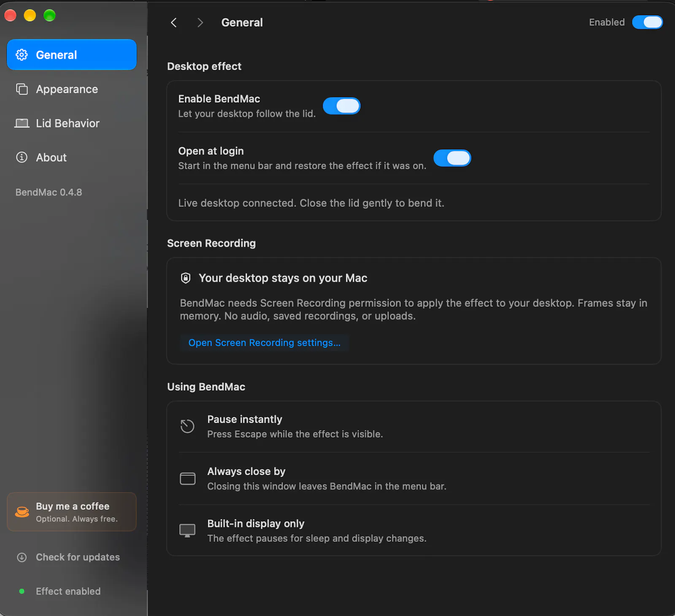Click the Always close by label
Image resolution: width=675 pixels, height=616 pixels.
pyautogui.click(x=246, y=471)
